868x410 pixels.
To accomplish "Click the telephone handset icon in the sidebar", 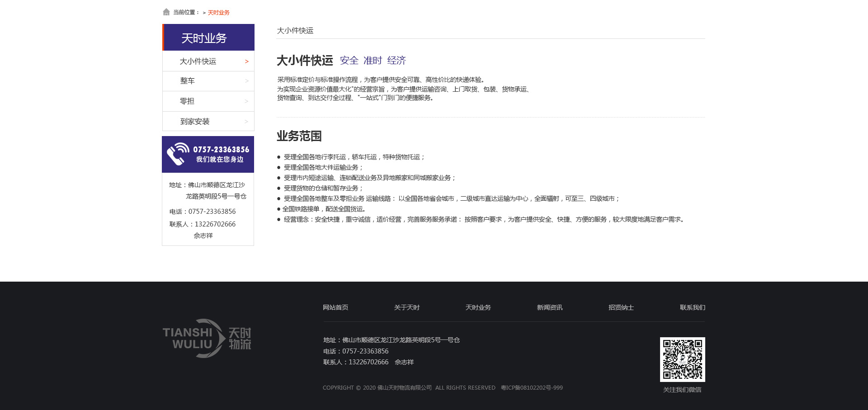I will (177, 154).
